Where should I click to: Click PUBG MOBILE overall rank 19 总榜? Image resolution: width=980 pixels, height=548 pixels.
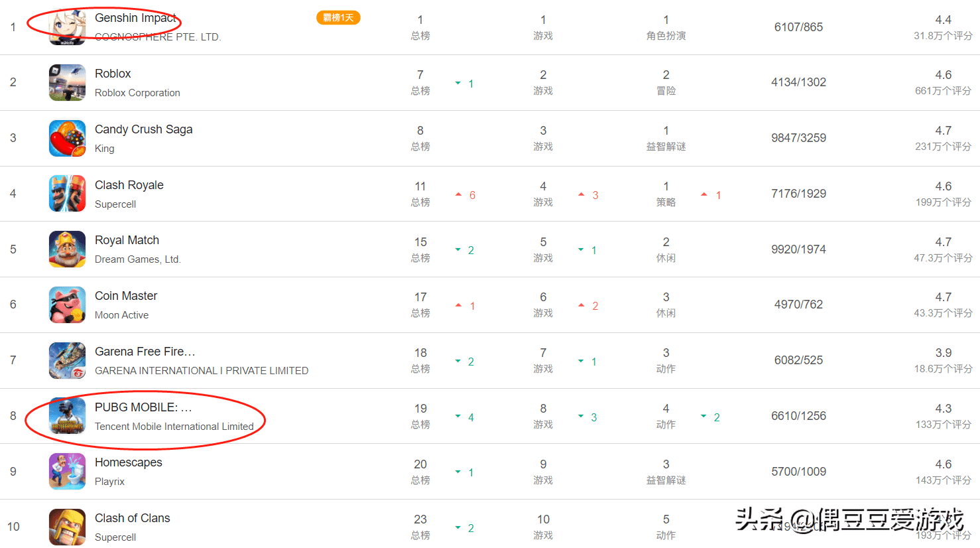[420, 416]
